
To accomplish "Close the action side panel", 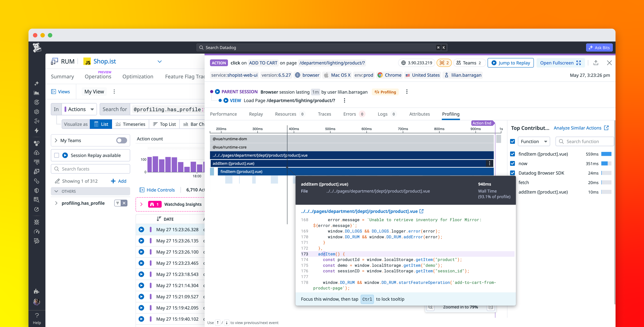I will pos(609,63).
